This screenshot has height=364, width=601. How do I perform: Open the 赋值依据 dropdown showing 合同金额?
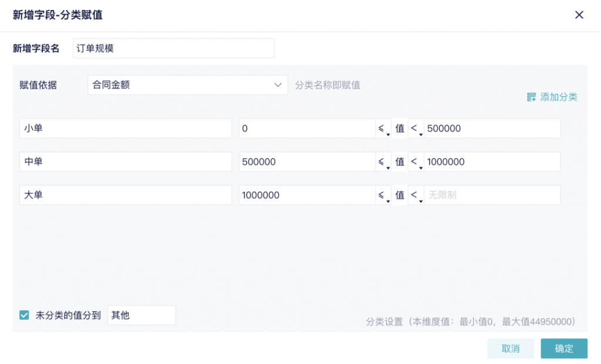coord(187,85)
